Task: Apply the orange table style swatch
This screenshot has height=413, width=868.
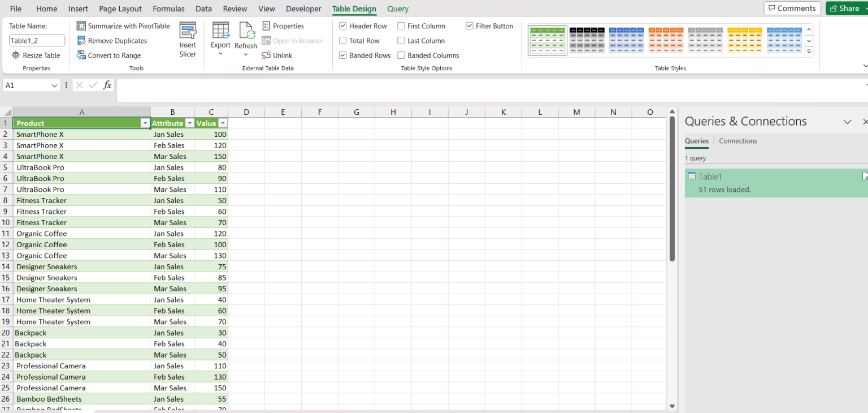Action: 666,40
